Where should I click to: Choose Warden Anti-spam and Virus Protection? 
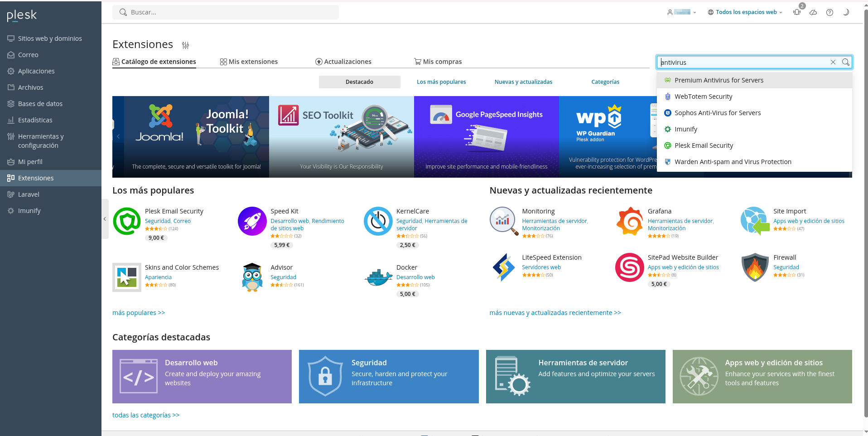[x=754, y=162]
